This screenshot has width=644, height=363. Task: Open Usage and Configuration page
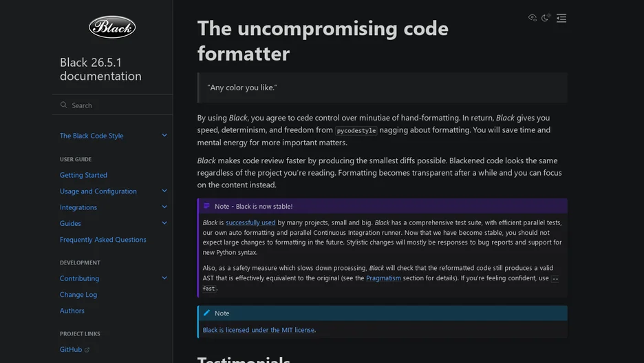(98, 191)
